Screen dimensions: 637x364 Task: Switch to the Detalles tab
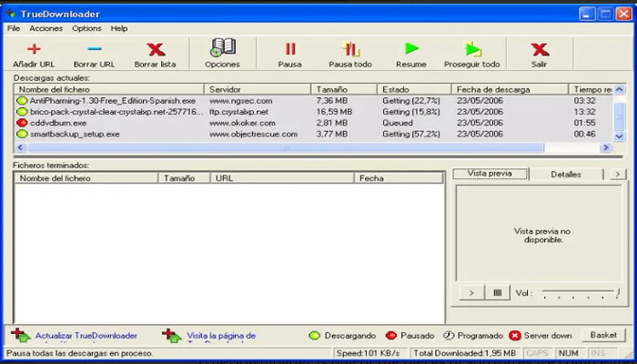(566, 175)
